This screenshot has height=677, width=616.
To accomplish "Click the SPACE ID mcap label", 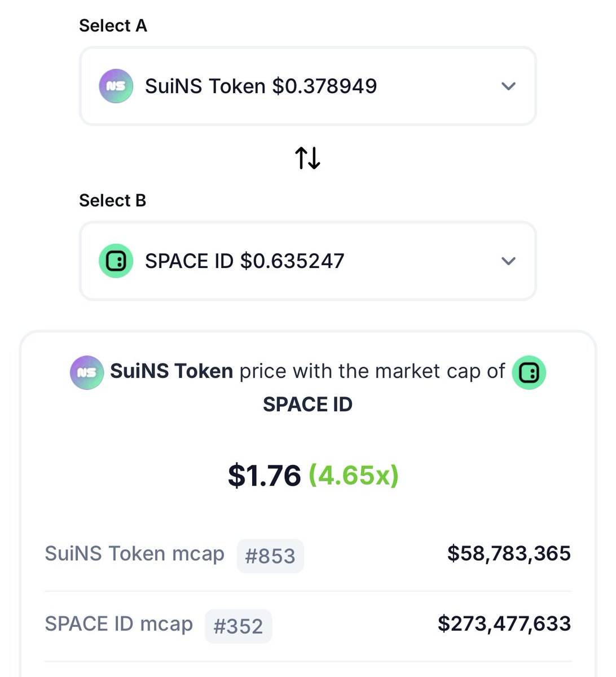I will point(118,624).
